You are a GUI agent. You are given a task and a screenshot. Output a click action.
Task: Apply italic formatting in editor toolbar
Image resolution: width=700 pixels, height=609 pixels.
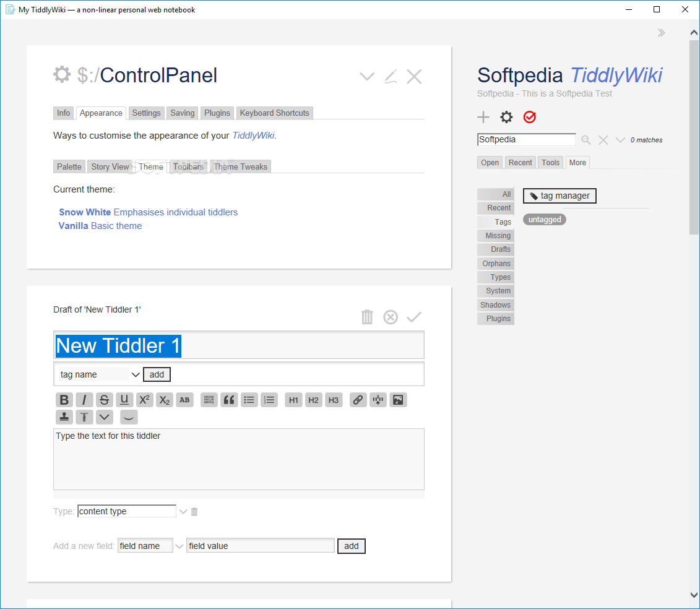point(84,400)
